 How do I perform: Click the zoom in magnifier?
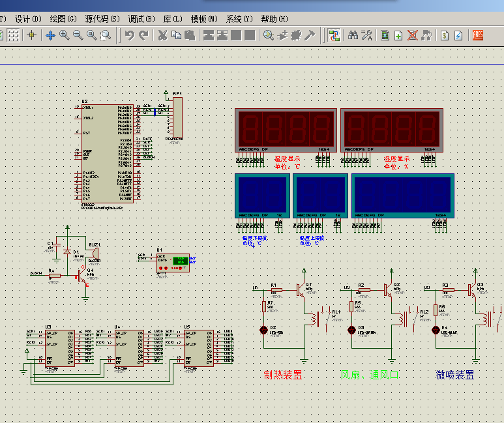coord(65,35)
